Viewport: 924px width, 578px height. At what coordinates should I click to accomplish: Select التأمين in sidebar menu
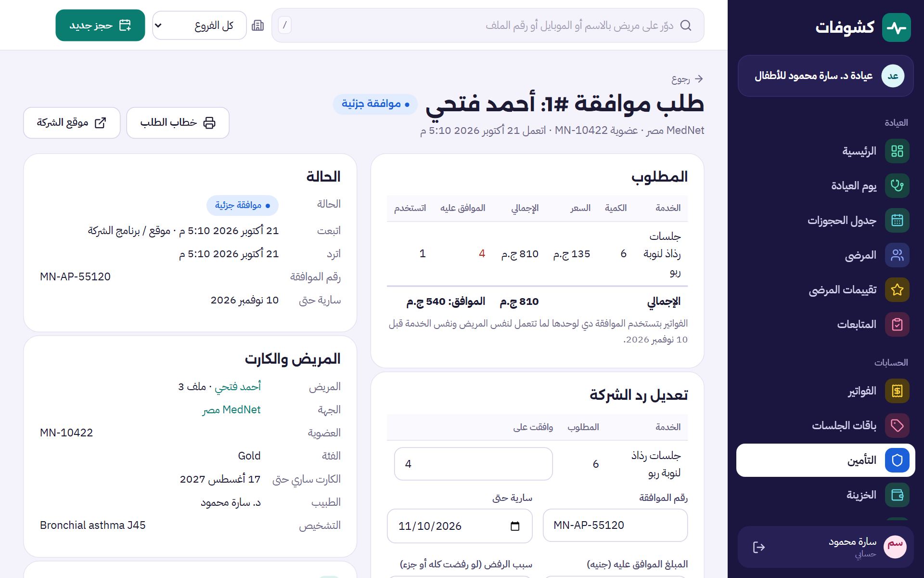click(826, 460)
